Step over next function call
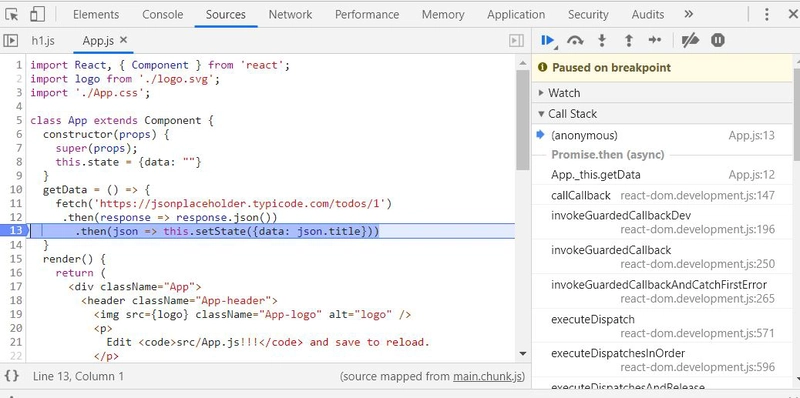This screenshot has height=398, width=800. (575, 40)
